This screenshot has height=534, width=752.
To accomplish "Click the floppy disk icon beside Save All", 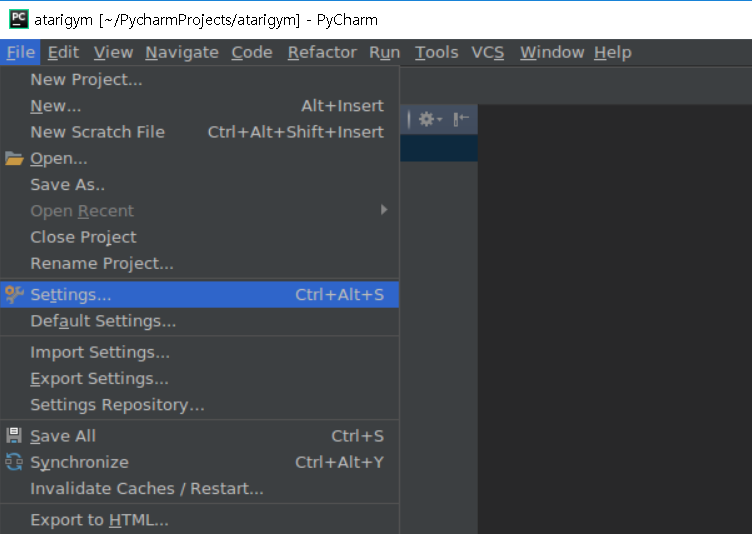I will click(14, 436).
